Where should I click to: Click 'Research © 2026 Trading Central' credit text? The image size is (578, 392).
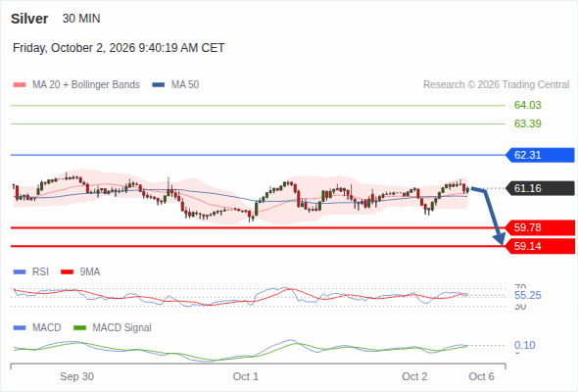coord(496,85)
